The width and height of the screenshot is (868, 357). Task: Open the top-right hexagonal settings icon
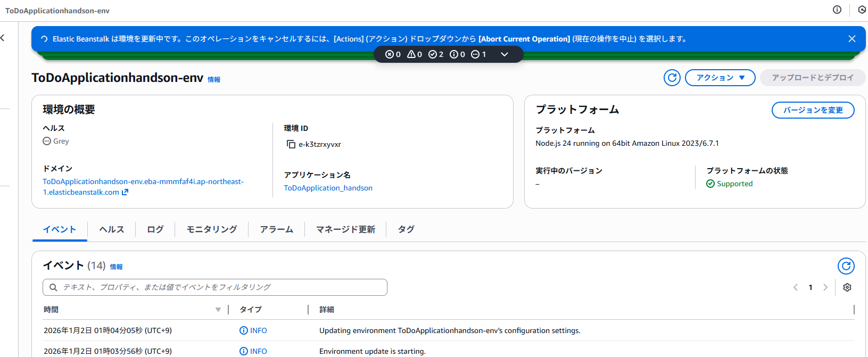coord(862,10)
